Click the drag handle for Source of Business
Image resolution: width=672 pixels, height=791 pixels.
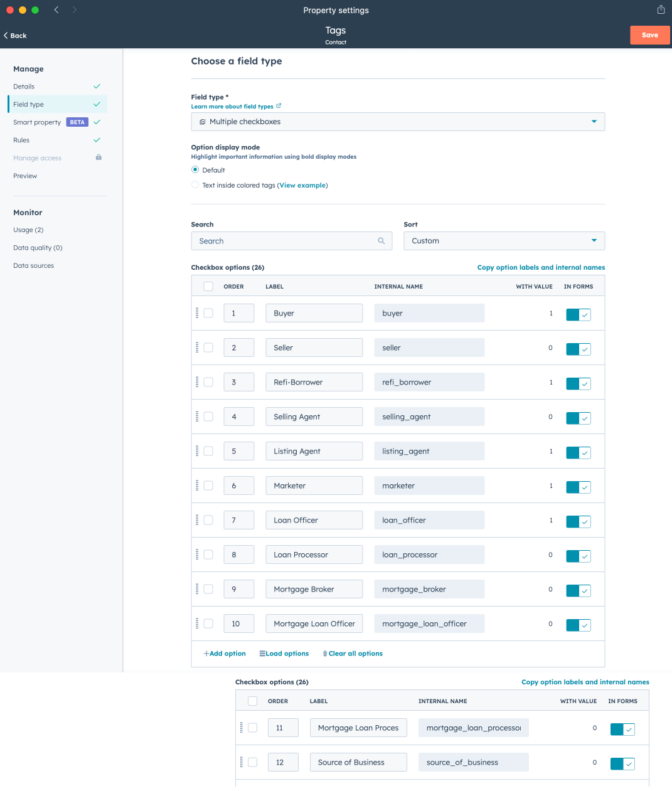click(241, 762)
